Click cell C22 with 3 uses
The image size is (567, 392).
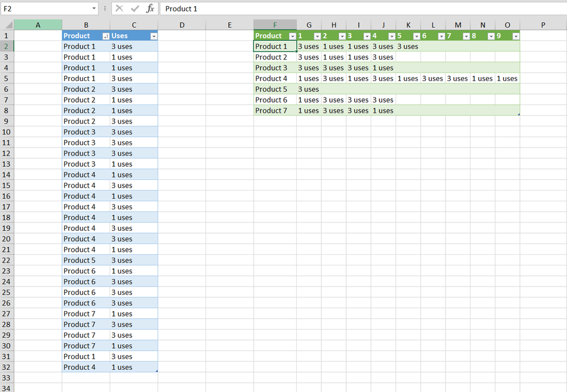[x=134, y=260]
